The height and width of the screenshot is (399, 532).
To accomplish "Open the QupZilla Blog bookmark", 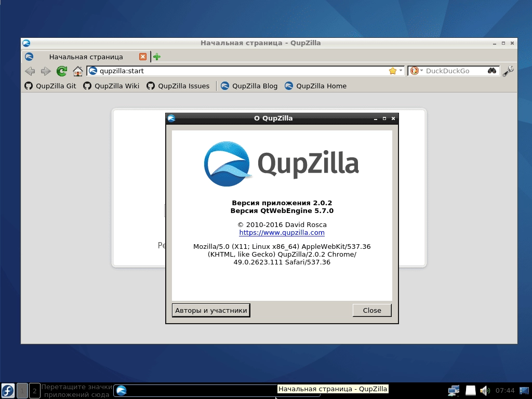I will click(x=249, y=86).
